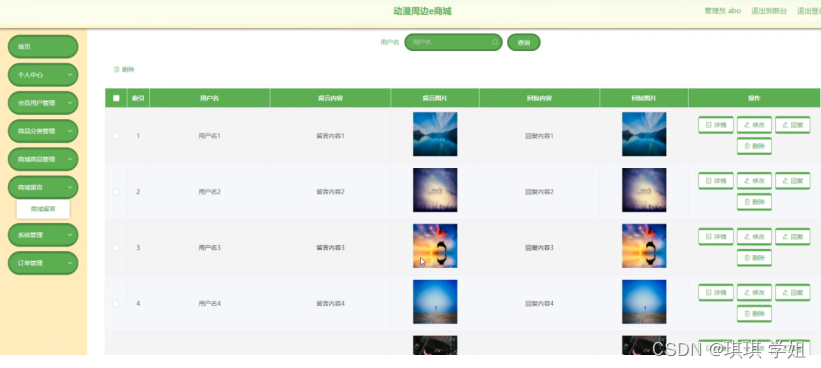Check the checkbox for row 1 (用户名1)
The image size is (821, 368).
coord(115,136)
